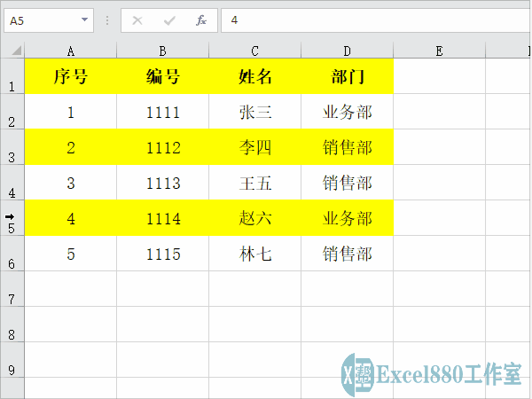Image resolution: width=532 pixels, height=399 pixels.
Task: Select cell A2 with serial number 1
Action: (71, 112)
